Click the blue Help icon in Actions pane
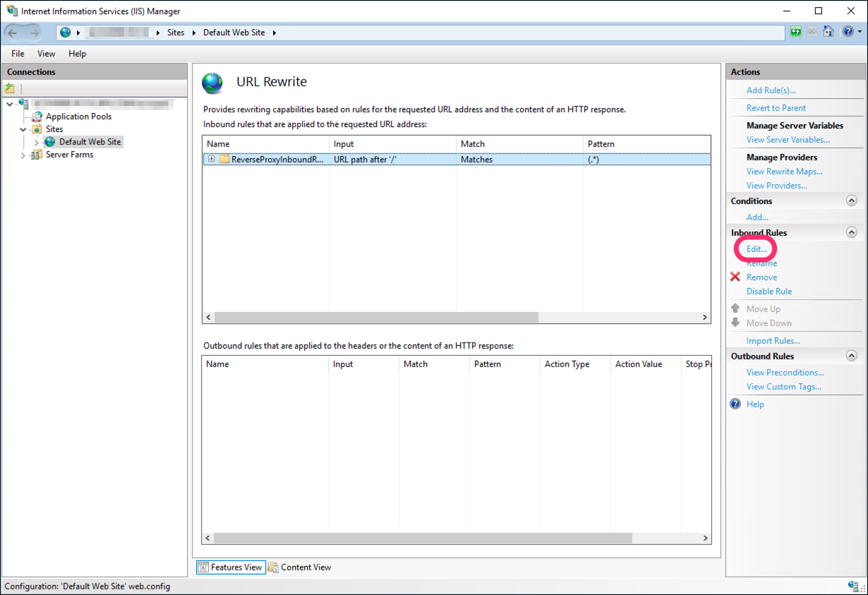868x595 pixels. (x=735, y=404)
